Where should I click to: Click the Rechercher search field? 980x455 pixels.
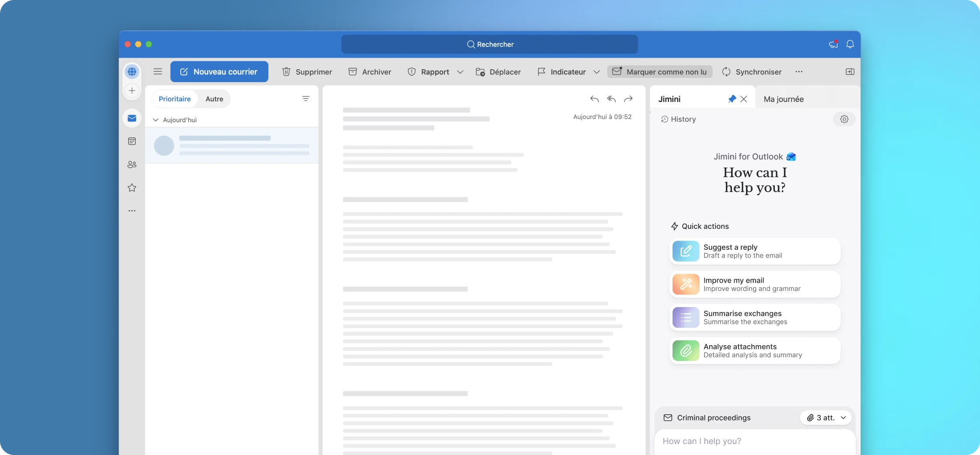point(490,44)
